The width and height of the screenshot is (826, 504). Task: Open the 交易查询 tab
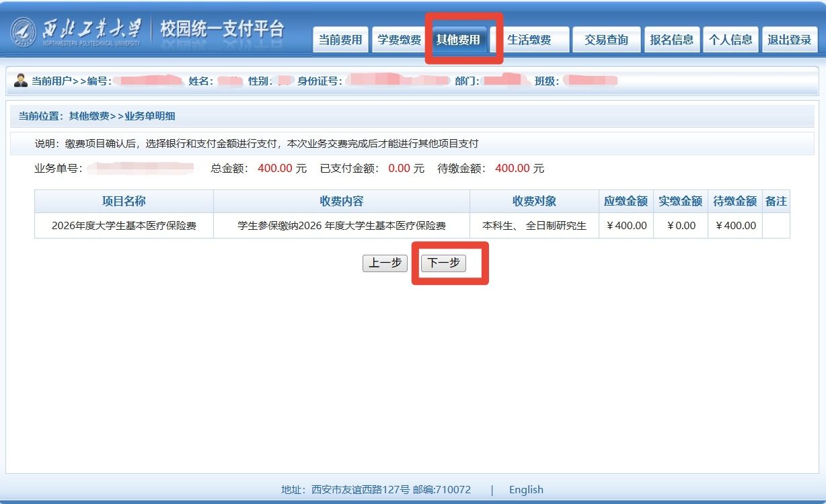[x=606, y=40]
